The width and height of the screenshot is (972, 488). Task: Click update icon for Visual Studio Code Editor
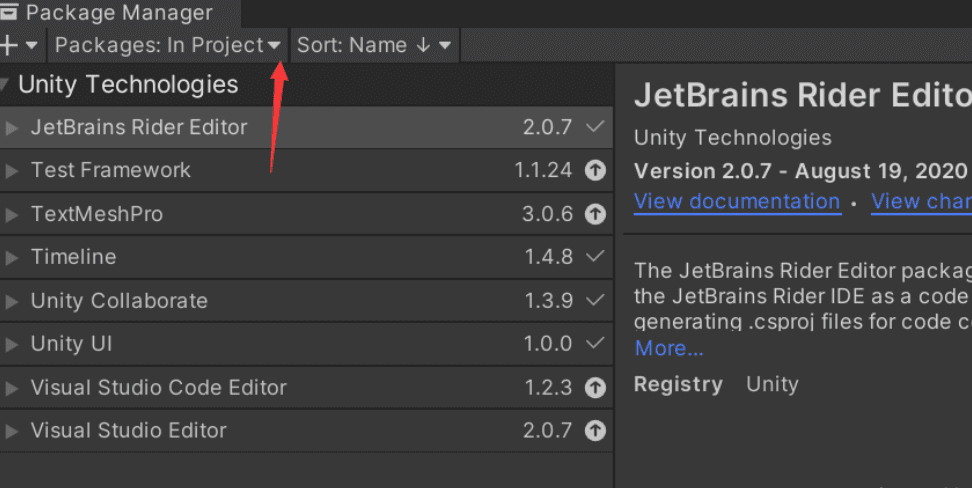tap(595, 388)
